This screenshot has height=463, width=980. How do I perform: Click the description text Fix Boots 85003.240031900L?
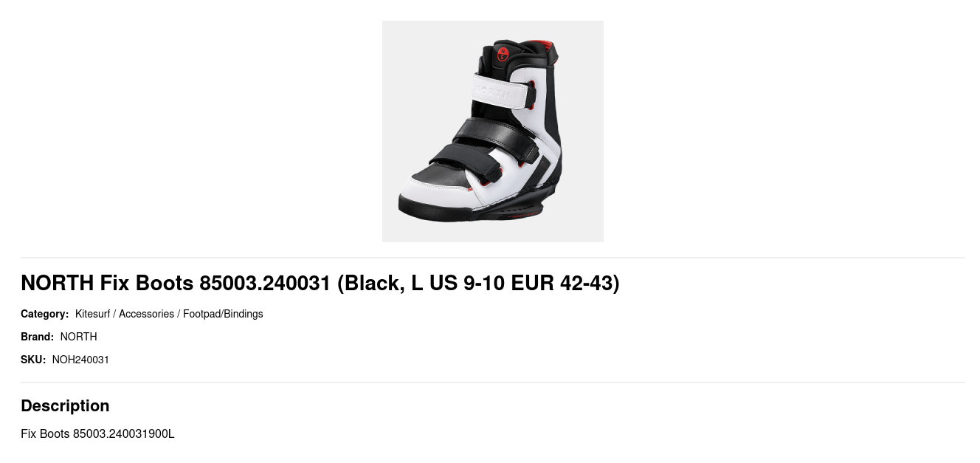(97, 433)
